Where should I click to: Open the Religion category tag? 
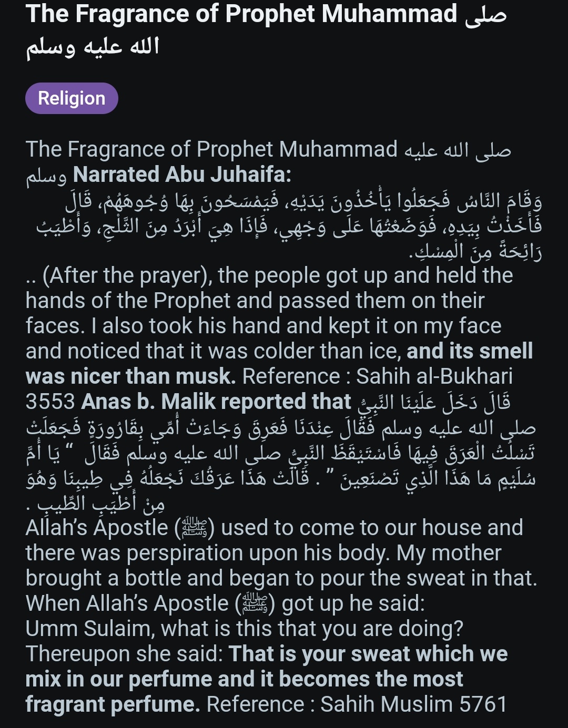point(72,98)
